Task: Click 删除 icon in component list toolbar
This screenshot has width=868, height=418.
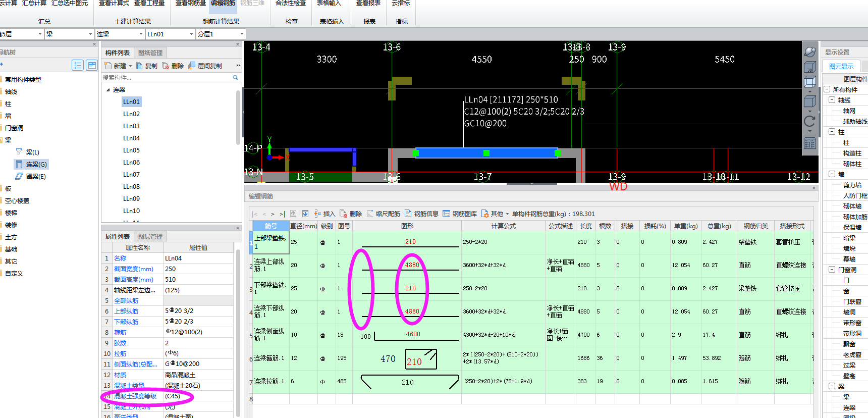Action: click(x=166, y=66)
